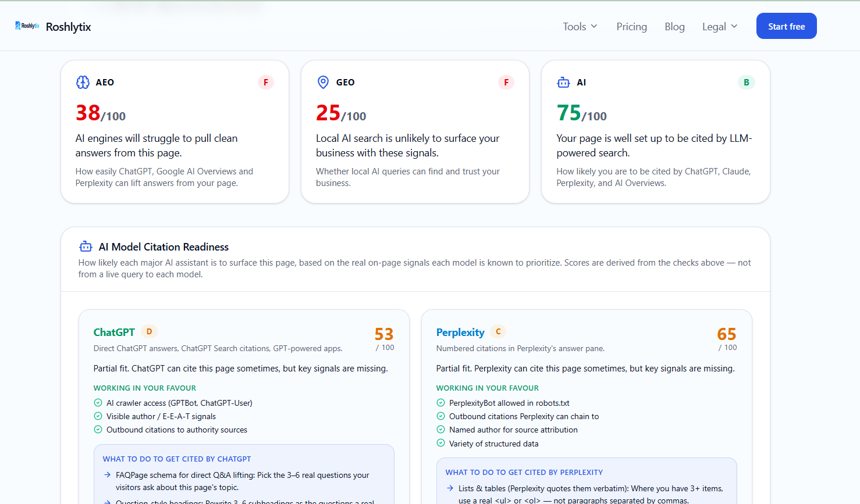Viewport: 860px width, 504px height.
Task: Click the Roshlytix logo icon
Action: point(27,26)
